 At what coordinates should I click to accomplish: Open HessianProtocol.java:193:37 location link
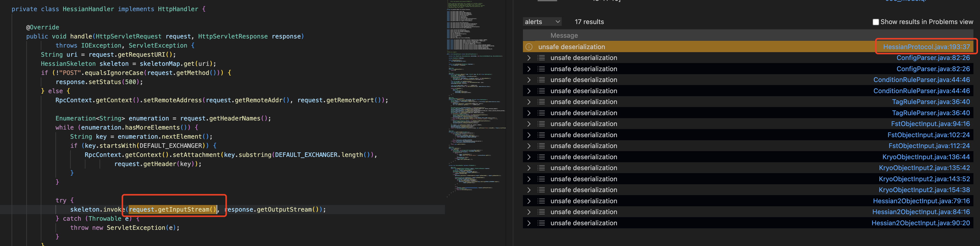[x=926, y=47]
